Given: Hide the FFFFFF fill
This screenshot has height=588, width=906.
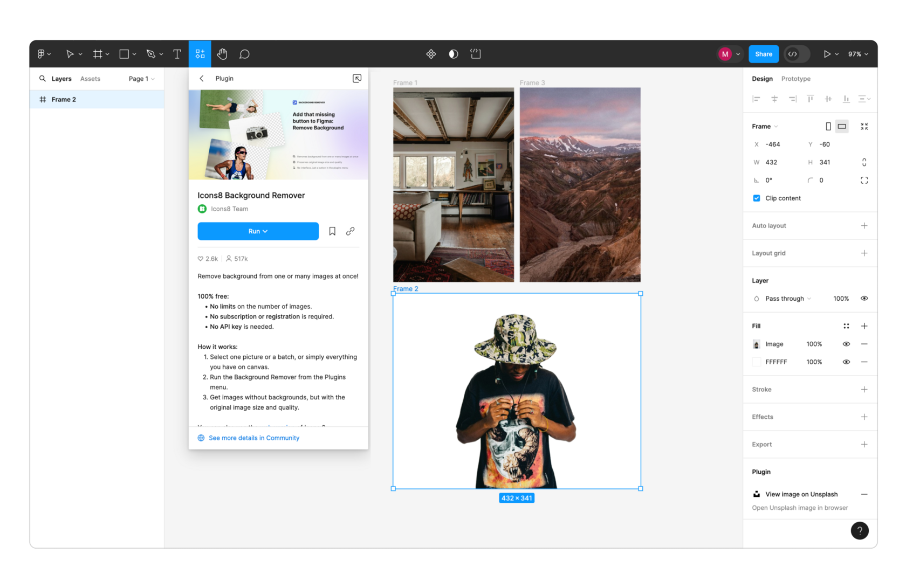Looking at the screenshot, I should (x=846, y=362).
